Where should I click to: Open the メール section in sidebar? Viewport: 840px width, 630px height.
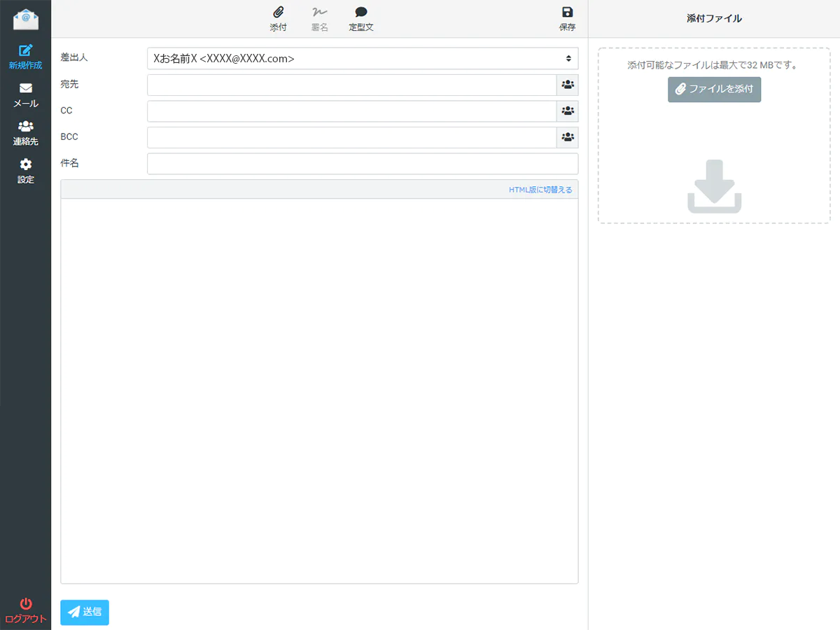[x=26, y=95]
